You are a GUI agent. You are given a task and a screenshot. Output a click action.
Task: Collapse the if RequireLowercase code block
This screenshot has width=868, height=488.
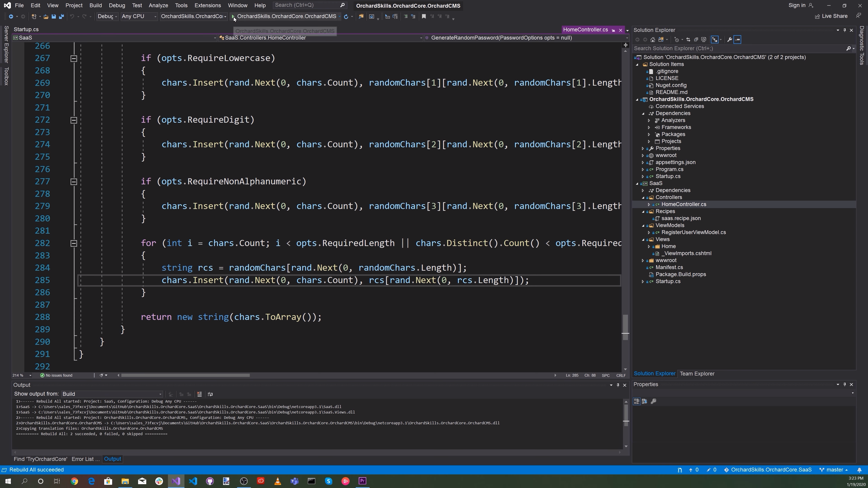[74, 59]
